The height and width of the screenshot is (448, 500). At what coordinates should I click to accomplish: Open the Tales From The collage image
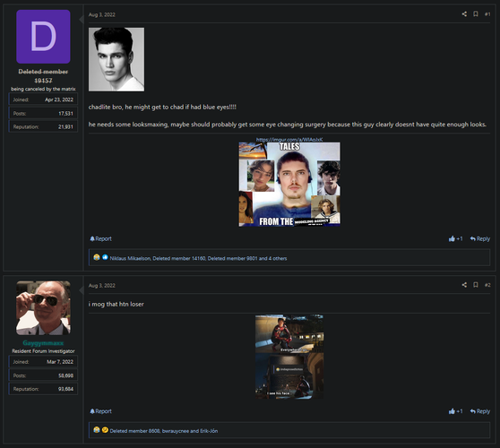pyautogui.click(x=289, y=185)
